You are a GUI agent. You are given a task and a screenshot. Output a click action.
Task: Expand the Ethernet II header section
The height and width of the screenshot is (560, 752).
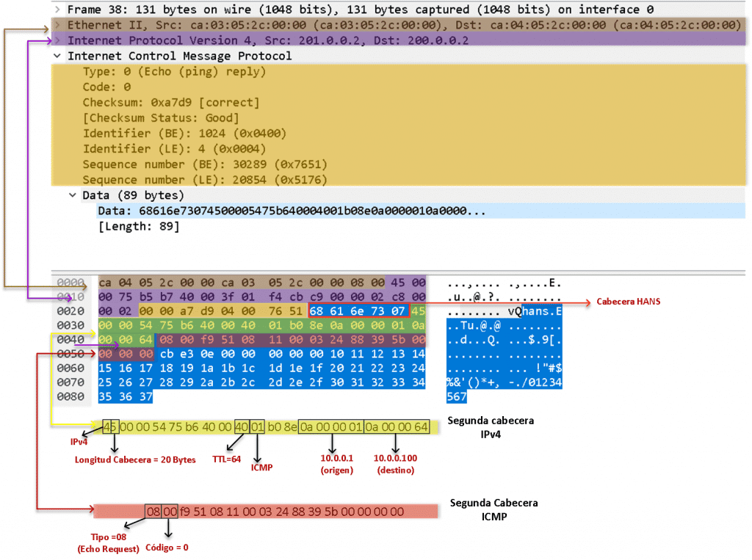click(58, 25)
